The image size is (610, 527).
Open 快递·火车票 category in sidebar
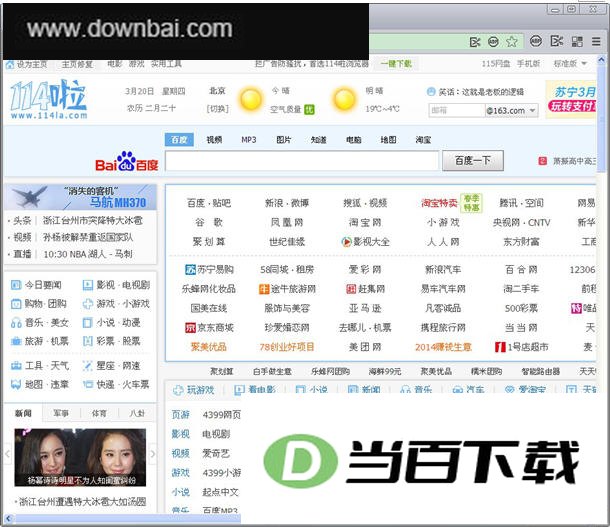116,385
